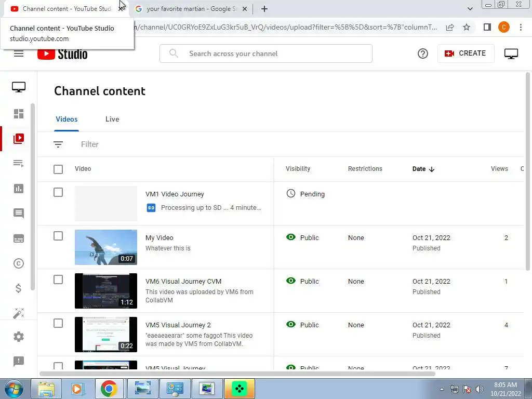Viewport: 532px width, 399px height.
Task: Open Send feedback icon in sidebar
Action: pyautogui.click(x=19, y=361)
